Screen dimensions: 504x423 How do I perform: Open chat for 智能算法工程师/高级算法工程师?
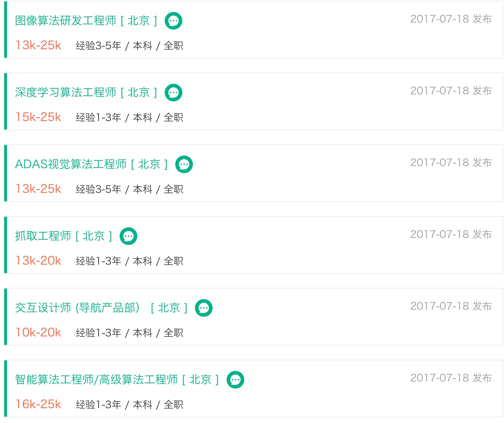[x=235, y=380]
